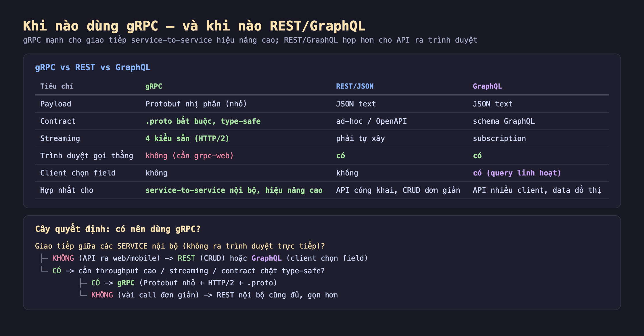644x336 pixels.
Task: Click the 'có (query linh hoạt)' cell
Action: tap(517, 173)
